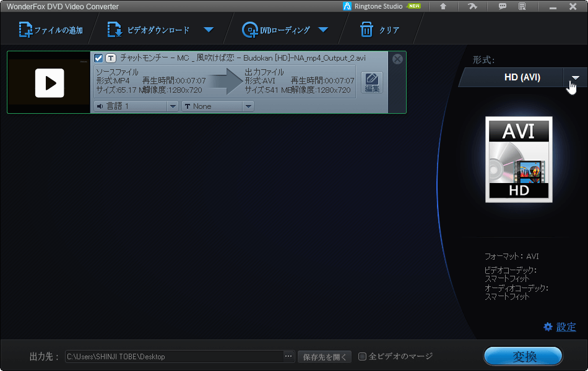Close the WonderFox window
The width and height of the screenshot is (588, 371).
pos(573,6)
